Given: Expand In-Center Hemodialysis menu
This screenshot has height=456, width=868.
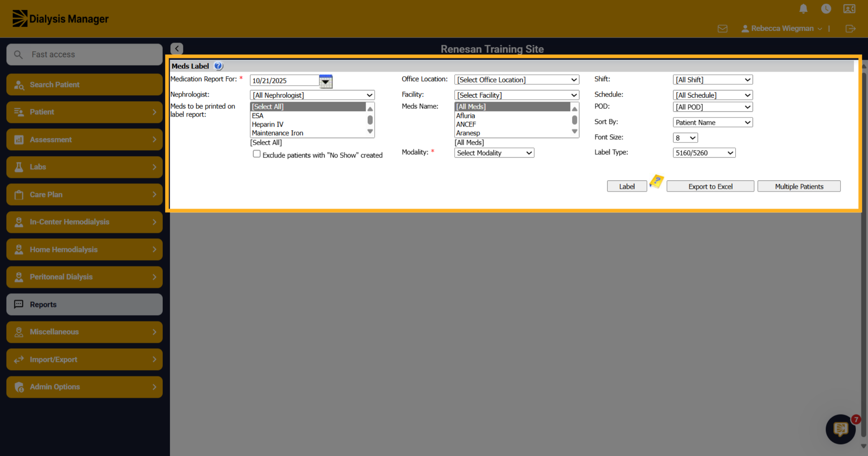Looking at the screenshot, I should click(84, 222).
